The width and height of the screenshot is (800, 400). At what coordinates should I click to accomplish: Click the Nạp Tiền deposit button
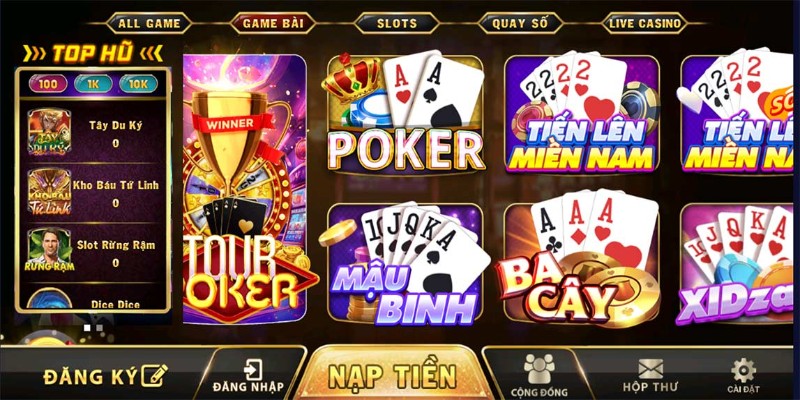click(392, 375)
